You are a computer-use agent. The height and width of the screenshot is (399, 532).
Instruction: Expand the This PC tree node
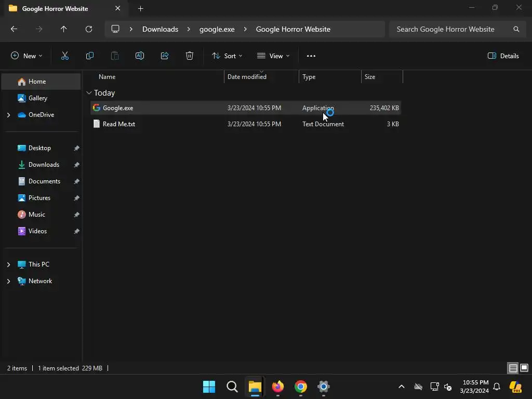pyautogui.click(x=8, y=264)
